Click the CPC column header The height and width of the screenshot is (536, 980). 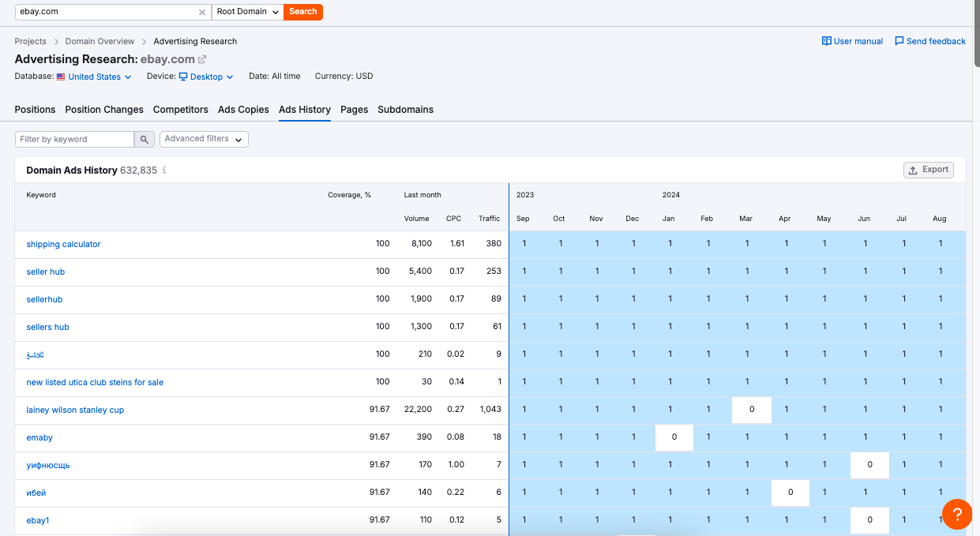coord(453,219)
